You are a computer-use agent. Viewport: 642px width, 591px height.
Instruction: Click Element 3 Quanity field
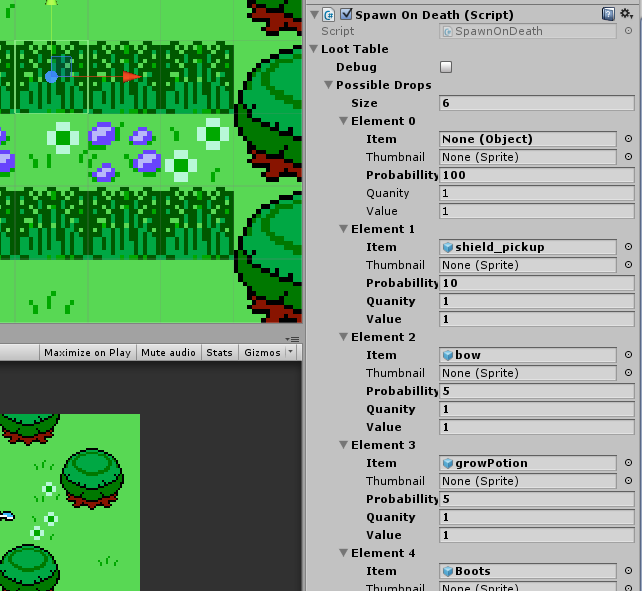(x=537, y=517)
